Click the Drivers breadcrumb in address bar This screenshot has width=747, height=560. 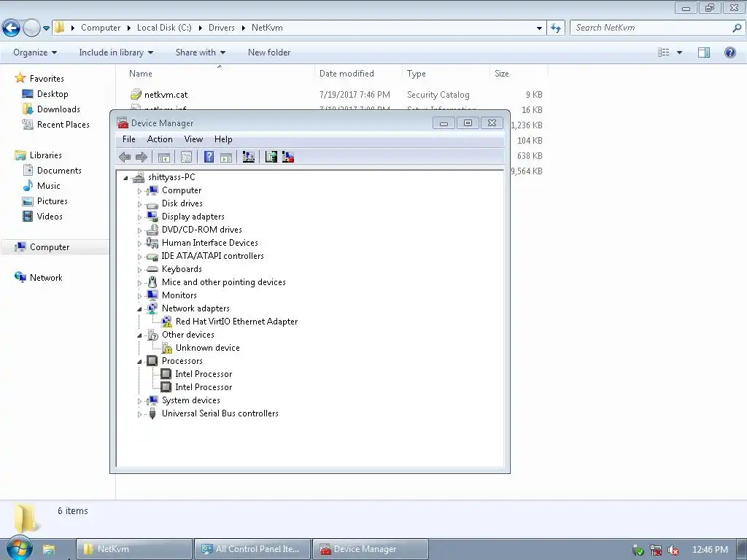(x=222, y=28)
